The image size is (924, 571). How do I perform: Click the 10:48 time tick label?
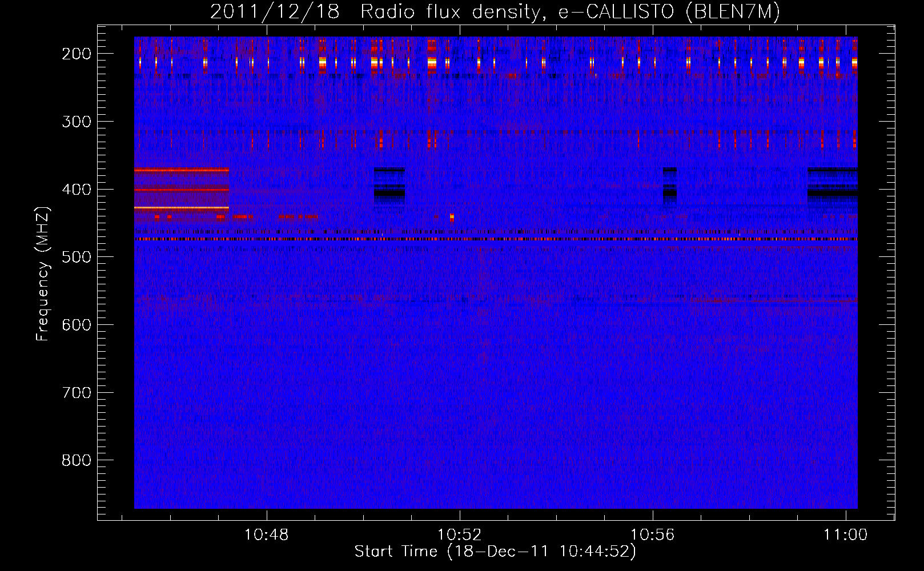click(x=267, y=535)
